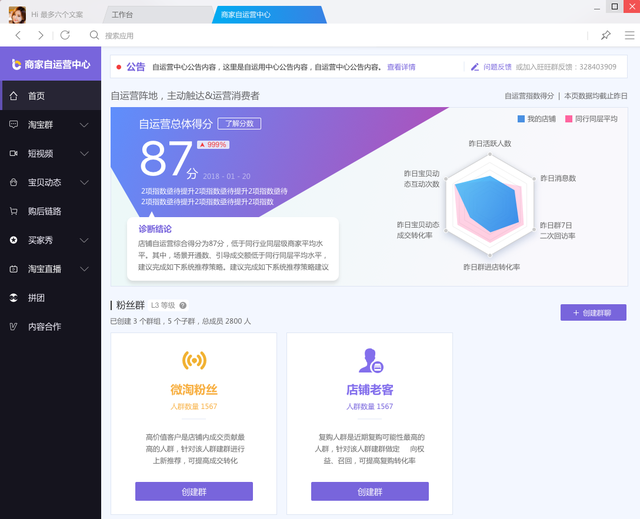Click 创建群 under 微淘粉丝

point(194,492)
